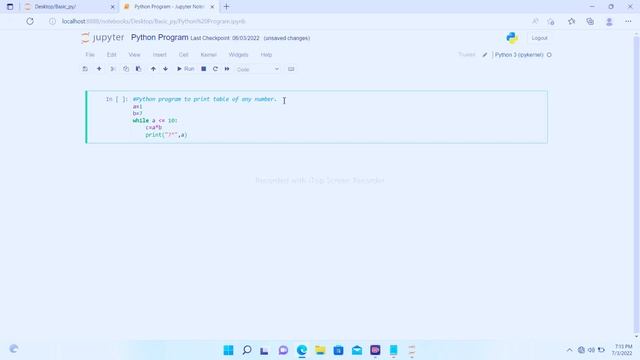This screenshot has width=640, height=360.
Task: Restart the kernel
Action: pyautogui.click(x=215, y=69)
